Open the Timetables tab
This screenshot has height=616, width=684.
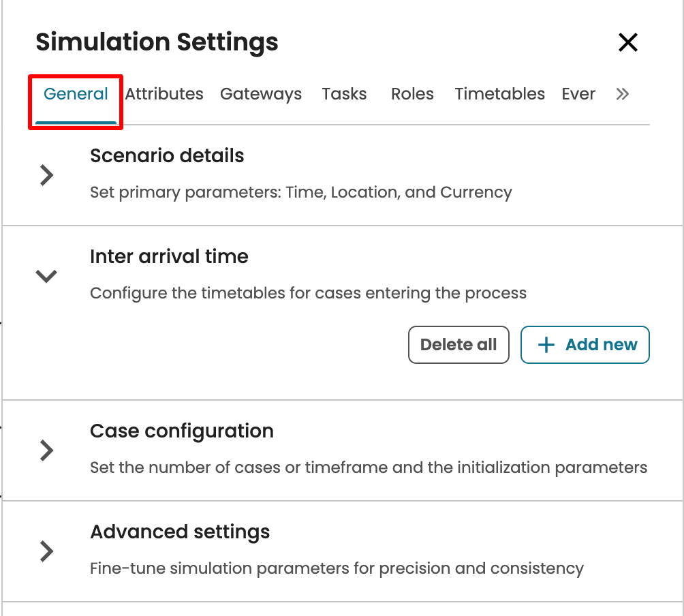tap(499, 94)
